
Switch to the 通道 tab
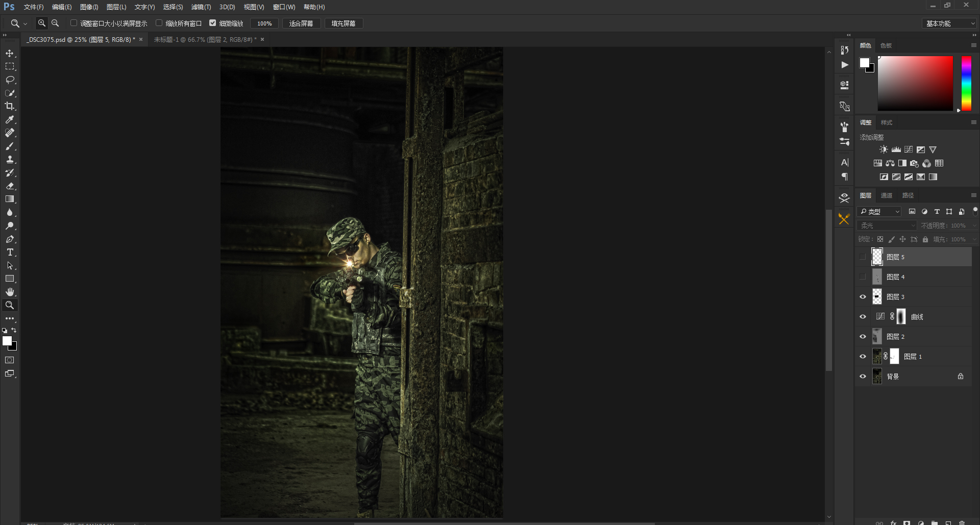887,195
